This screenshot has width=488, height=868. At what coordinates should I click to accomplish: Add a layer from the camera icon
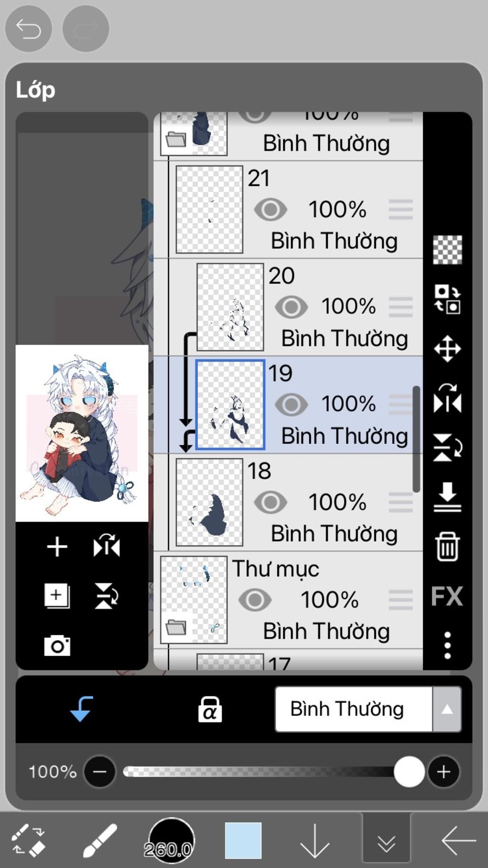coord(57,645)
